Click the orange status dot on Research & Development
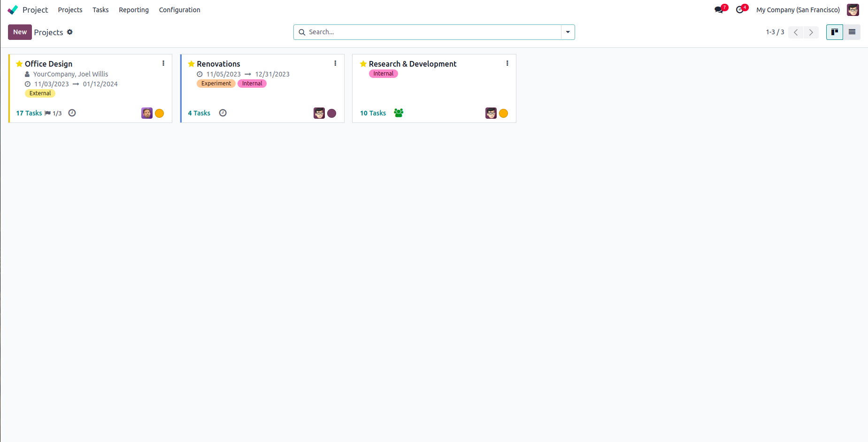 504,113
